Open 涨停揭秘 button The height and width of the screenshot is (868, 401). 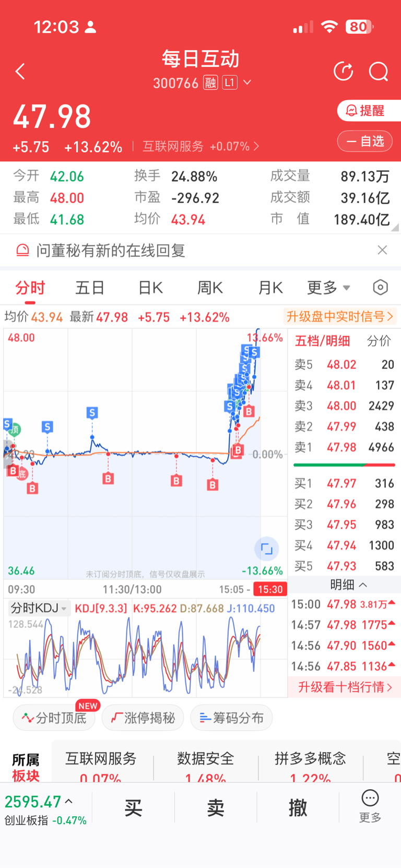[143, 718]
